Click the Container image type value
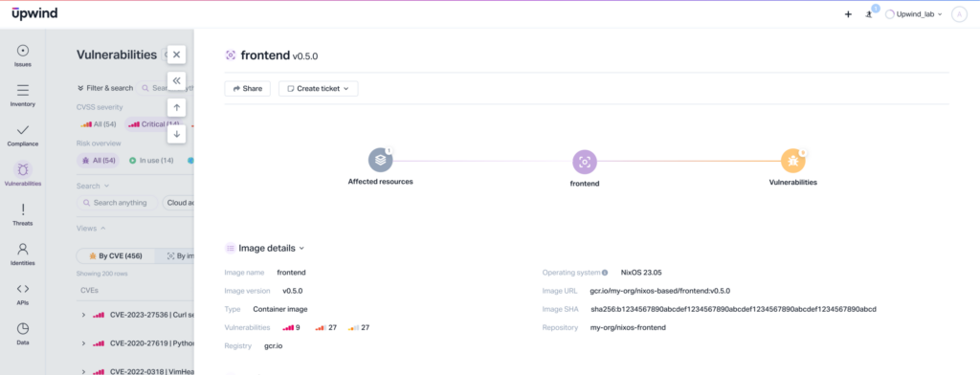 (280, 309)
